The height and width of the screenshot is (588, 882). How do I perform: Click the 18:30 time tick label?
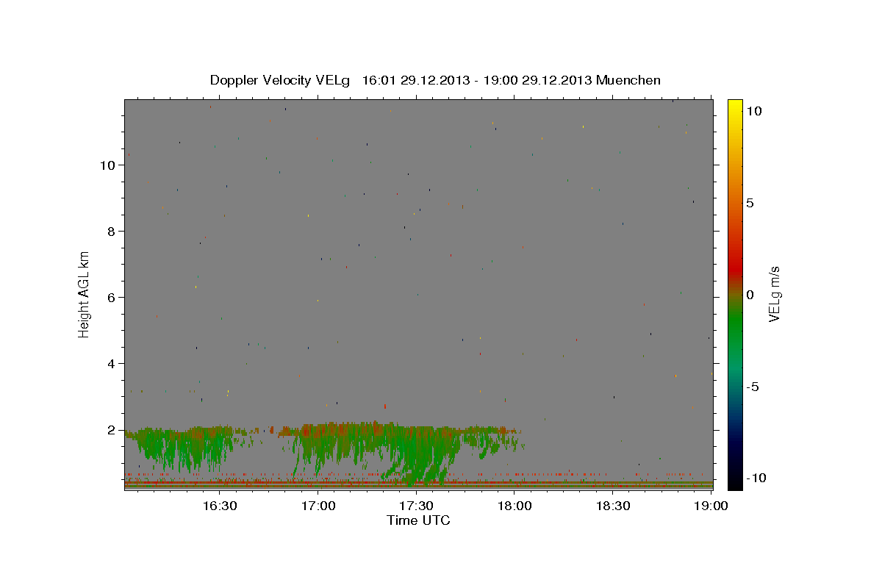pos(612,506)
